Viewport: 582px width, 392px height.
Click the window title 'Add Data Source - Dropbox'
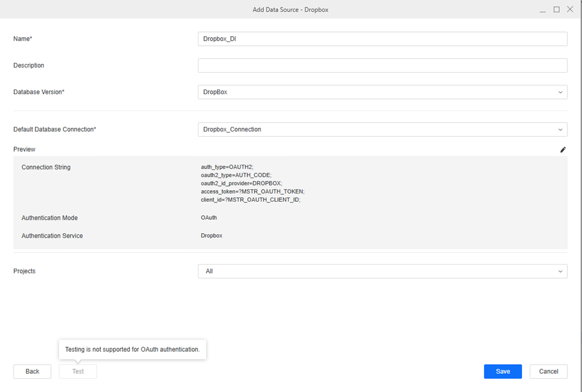[290, 10]
